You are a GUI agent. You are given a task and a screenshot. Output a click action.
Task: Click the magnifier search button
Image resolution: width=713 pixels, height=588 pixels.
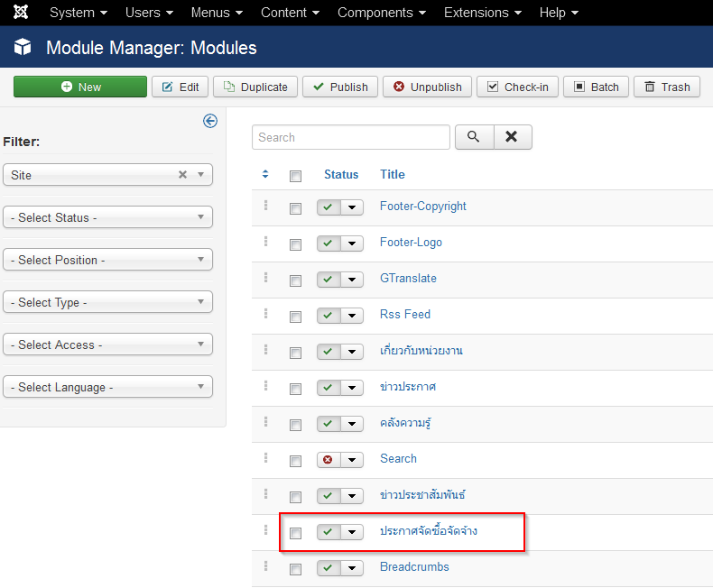tap(474, 137)
